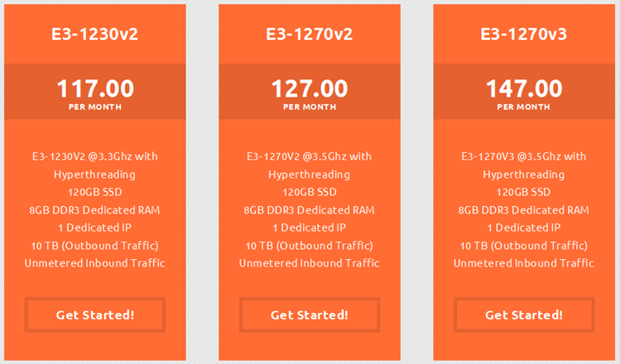Click the 127.00 per month price
Screen dimensions: 620x364
coord(310,89)
